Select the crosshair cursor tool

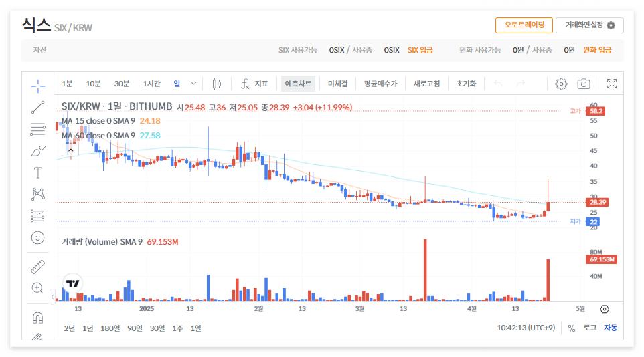click(x=37, y=86)
